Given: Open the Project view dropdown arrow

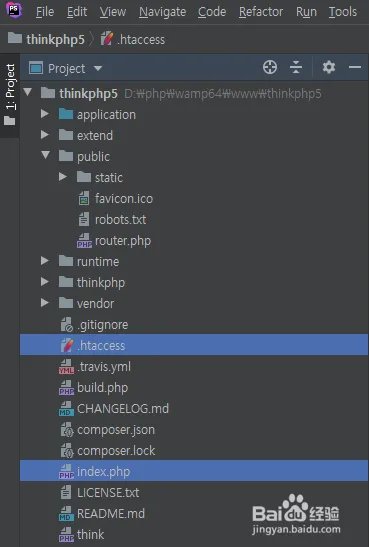Looking at the screenshot, I should (98, 68).
